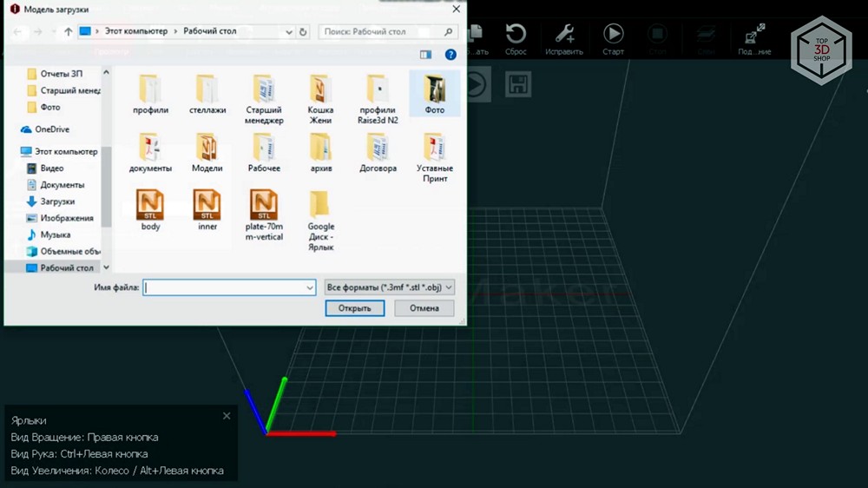This screenshot has width=868, height=488.
Task: Expand the address path history dropdown
Action: tap(289, 32)
